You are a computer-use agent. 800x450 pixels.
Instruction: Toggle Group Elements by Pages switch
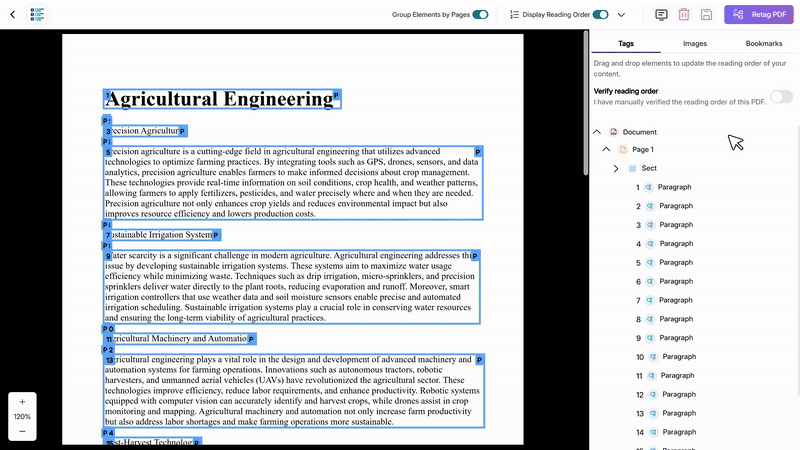coord(480,15)
